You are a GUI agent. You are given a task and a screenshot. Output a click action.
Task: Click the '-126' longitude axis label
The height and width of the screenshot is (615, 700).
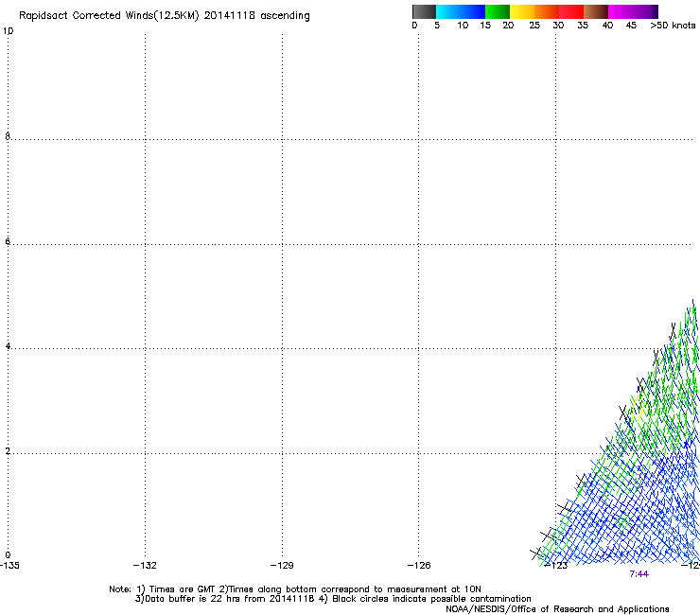click(x=419, y=566)
